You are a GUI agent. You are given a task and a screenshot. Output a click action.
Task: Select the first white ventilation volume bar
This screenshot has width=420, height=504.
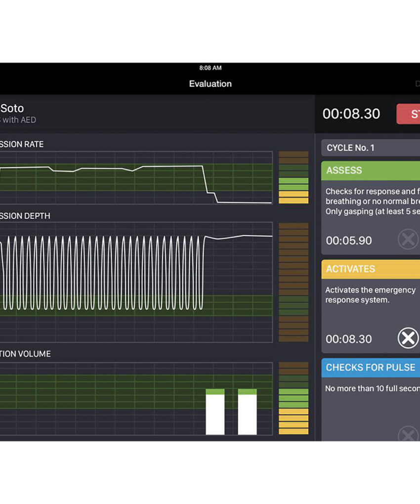(x=215, y=412)
